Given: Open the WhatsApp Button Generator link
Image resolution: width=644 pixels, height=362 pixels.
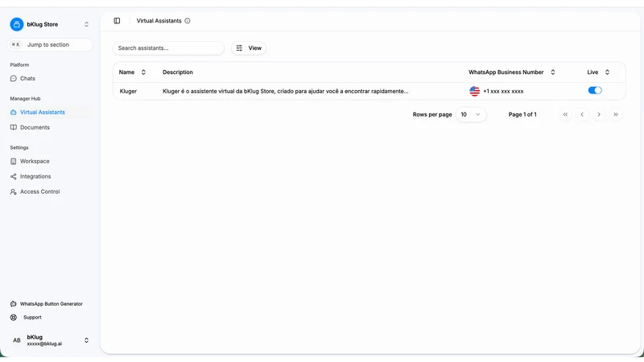Looking at the screenshot, I should click(52, 304).
